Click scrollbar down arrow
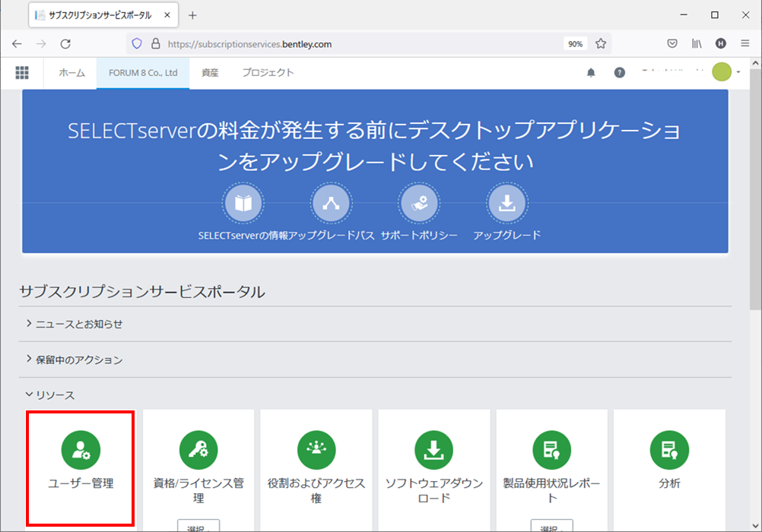 pos(755,526)
